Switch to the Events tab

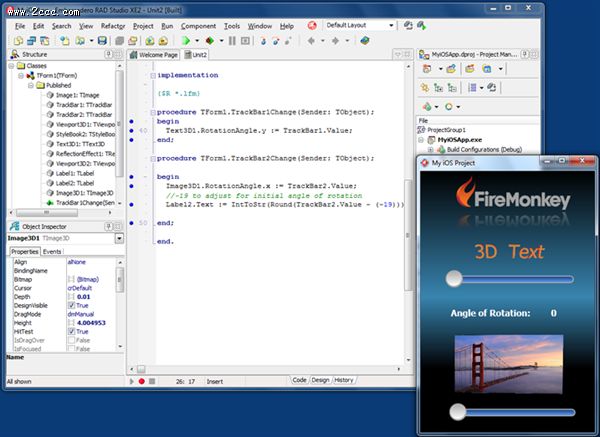51,251
